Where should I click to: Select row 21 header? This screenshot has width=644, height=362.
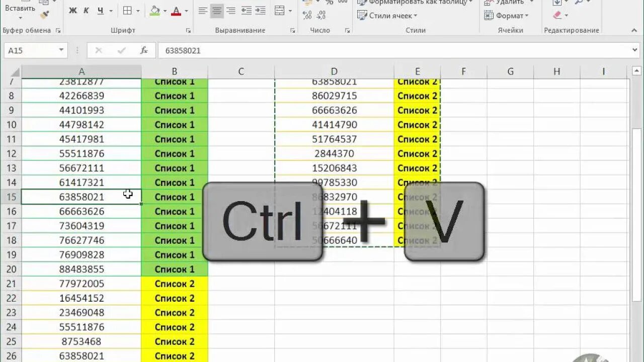point(12,284)
